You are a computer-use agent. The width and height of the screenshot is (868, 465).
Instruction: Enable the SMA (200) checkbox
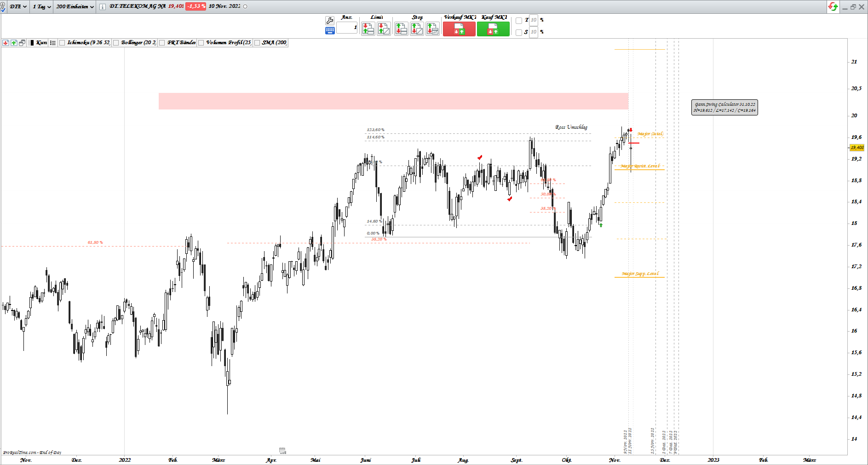pyautogui.click(x=257, y=43)
